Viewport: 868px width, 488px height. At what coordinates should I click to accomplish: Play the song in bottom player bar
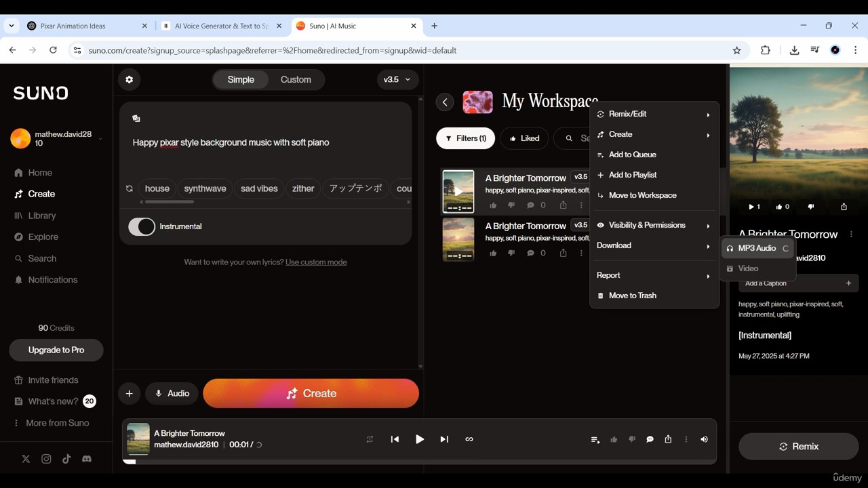click(420, 439)
